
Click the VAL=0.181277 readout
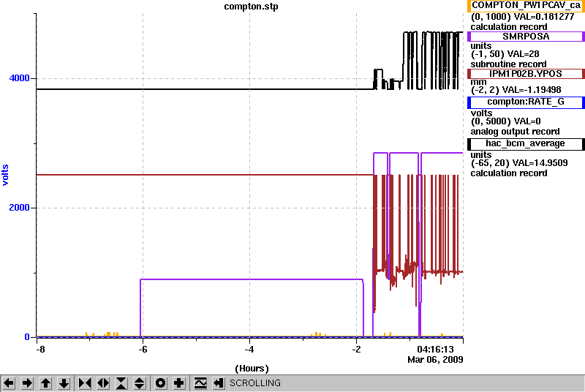point(544,17)
